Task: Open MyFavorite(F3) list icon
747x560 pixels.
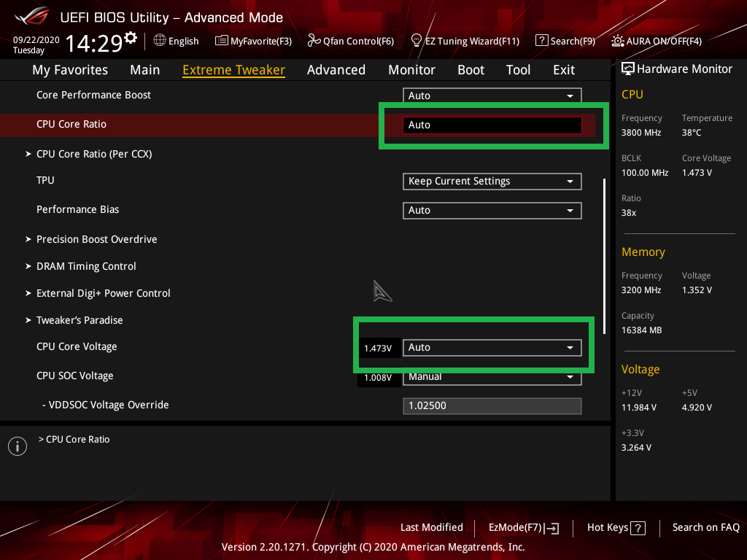Action: tap(221, 41)
